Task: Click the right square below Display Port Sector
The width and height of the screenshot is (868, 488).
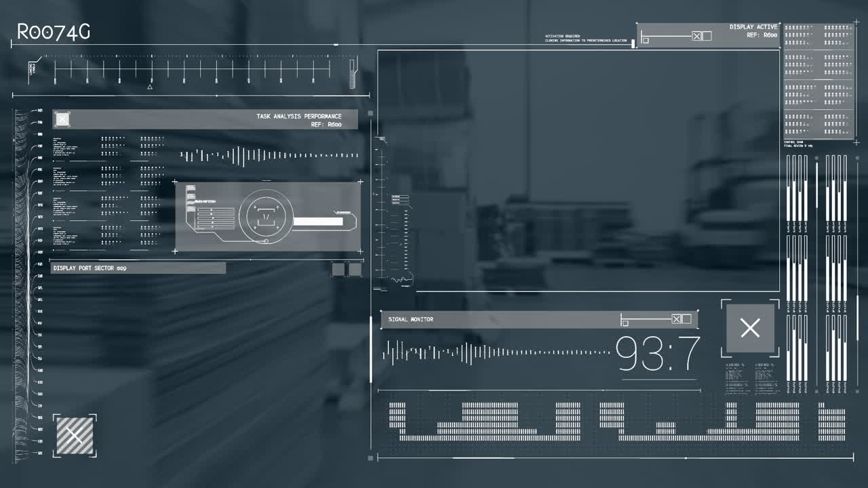Action: tap(354, 269)
